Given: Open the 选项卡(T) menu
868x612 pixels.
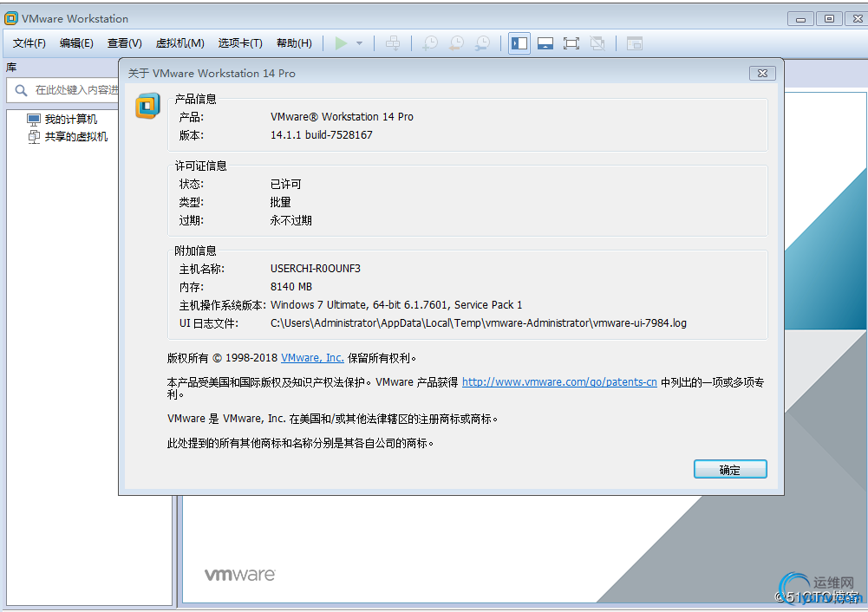Looking at the screenshot, I should tap(239, 43).
